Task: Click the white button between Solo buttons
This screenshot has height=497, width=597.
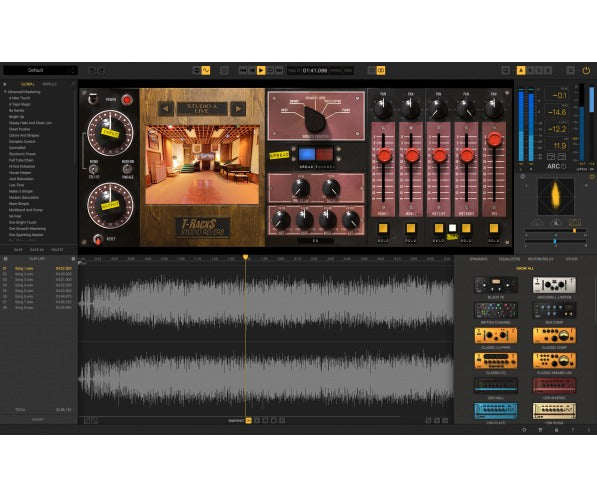Action: point(452,228)
